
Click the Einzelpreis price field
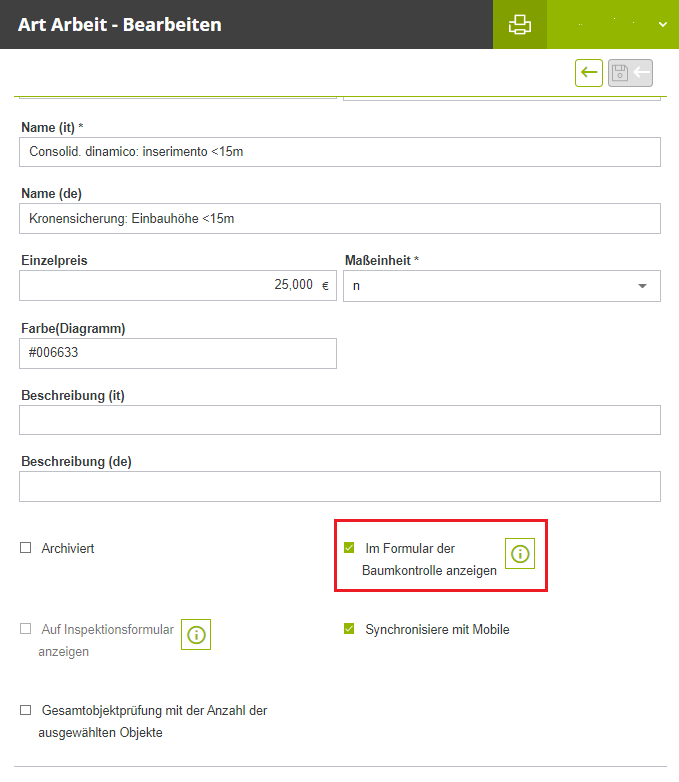177,285
